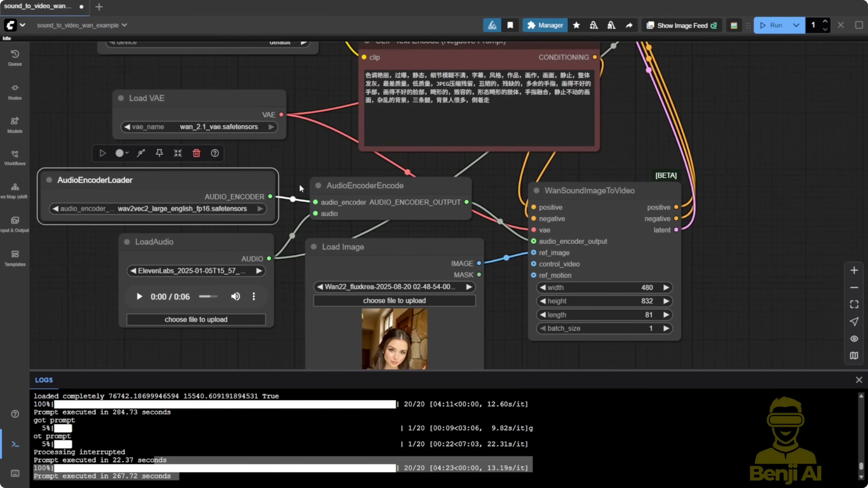Toggle the favorites star in the top toolbar
The image size is (868, 488).
click(x=576, y=25)
